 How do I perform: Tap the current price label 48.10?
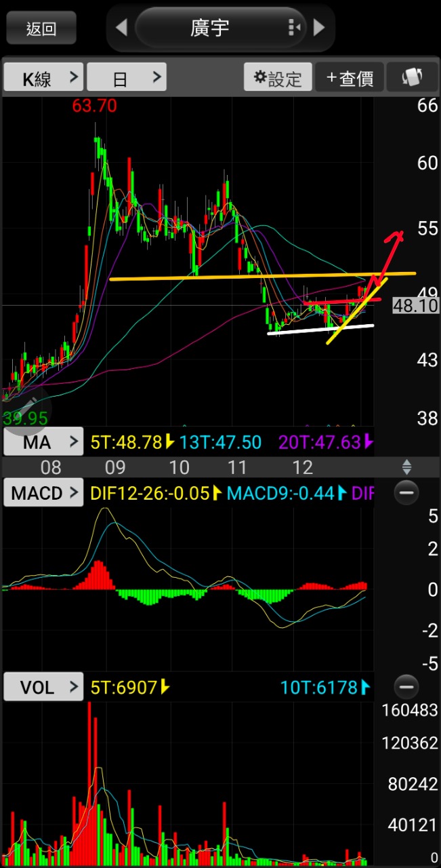click(416, 306)
